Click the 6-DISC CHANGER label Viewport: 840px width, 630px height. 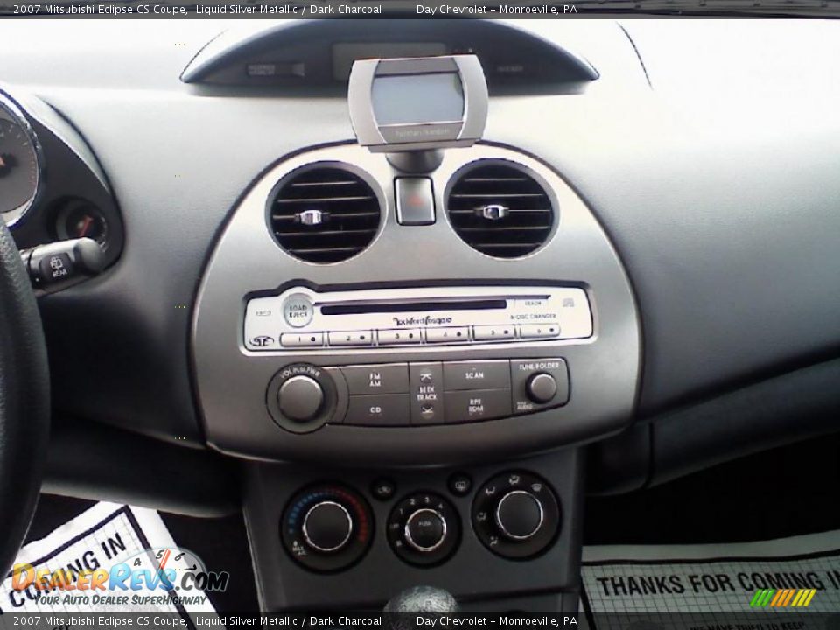[533, 317]
